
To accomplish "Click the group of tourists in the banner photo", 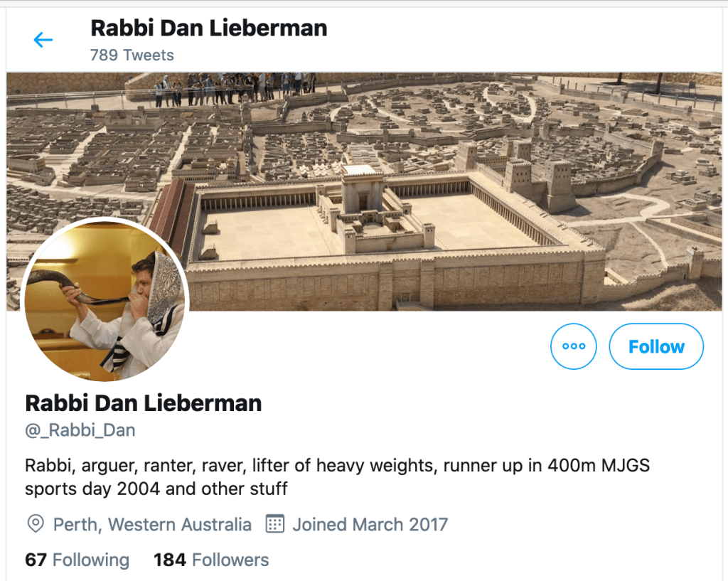I will pyautogui.click(x=235, y=88).
